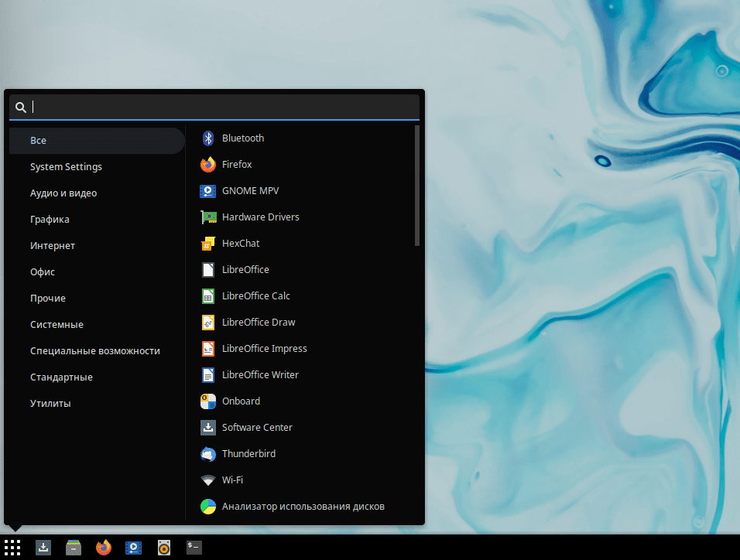Select the System Settings category

tap(66, 167)
